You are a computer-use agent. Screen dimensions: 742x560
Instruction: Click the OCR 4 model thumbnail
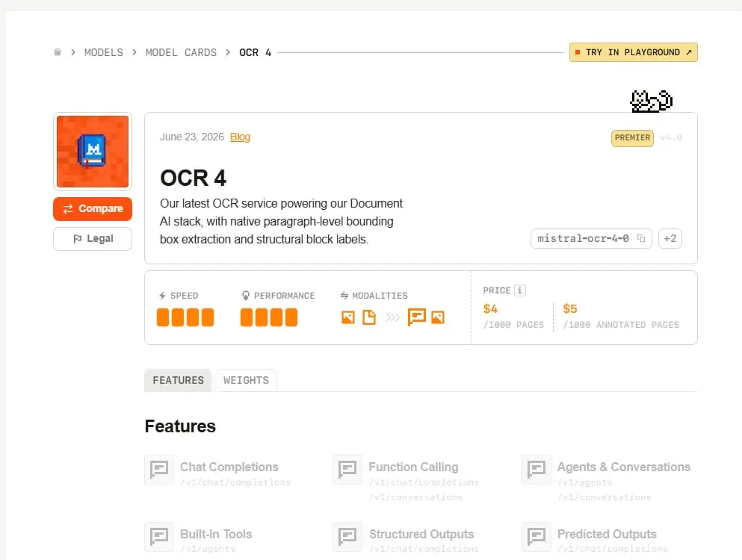(93, 152)
